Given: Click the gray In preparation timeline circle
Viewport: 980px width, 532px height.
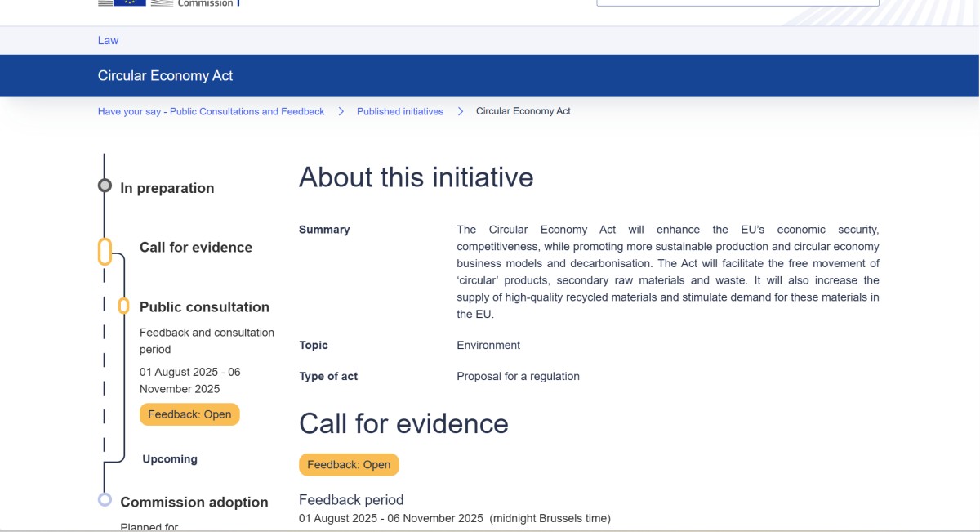Looking at the screenshot, I should coord(105,186).
